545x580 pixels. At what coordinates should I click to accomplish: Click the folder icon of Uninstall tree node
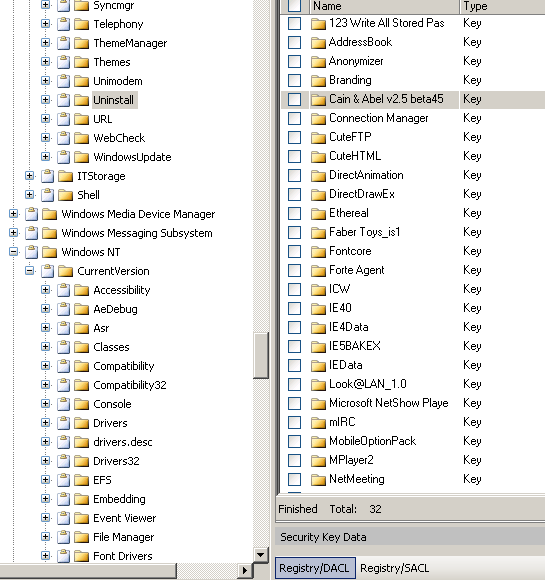click(x=81, y=100)
